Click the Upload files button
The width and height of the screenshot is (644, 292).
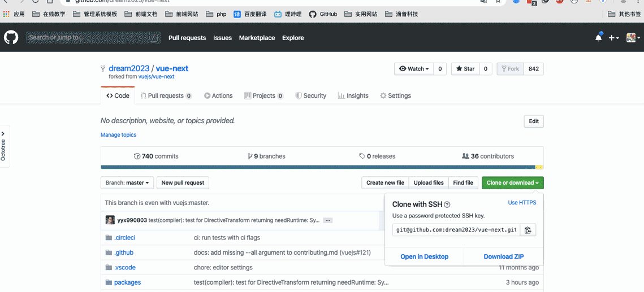pyautogui.click(x=429, y=183)
